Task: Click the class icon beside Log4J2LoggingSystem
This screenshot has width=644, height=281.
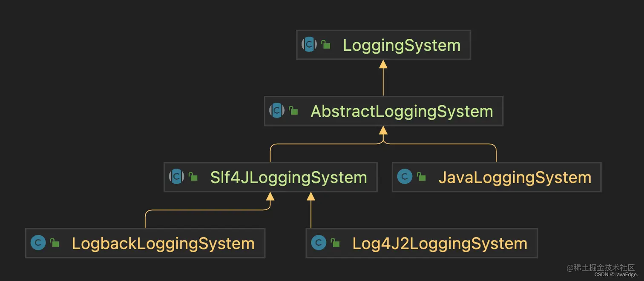Action: click(x=319, y=243)
